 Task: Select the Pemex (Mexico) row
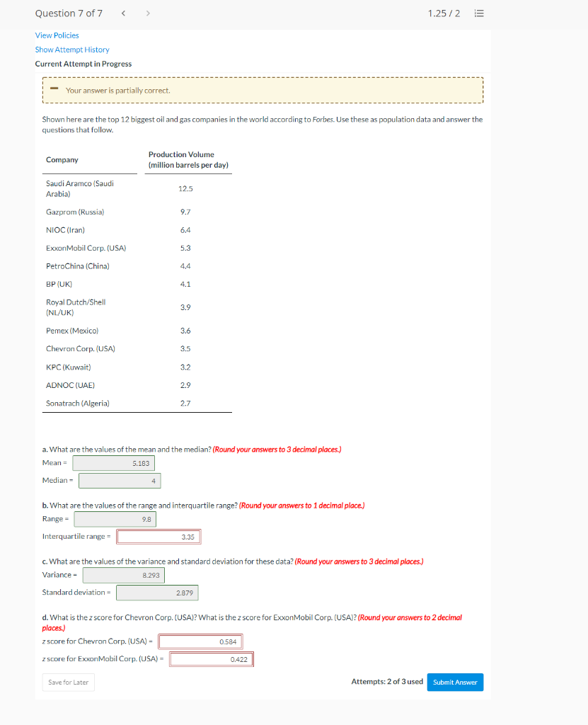(x=137, y=331)
